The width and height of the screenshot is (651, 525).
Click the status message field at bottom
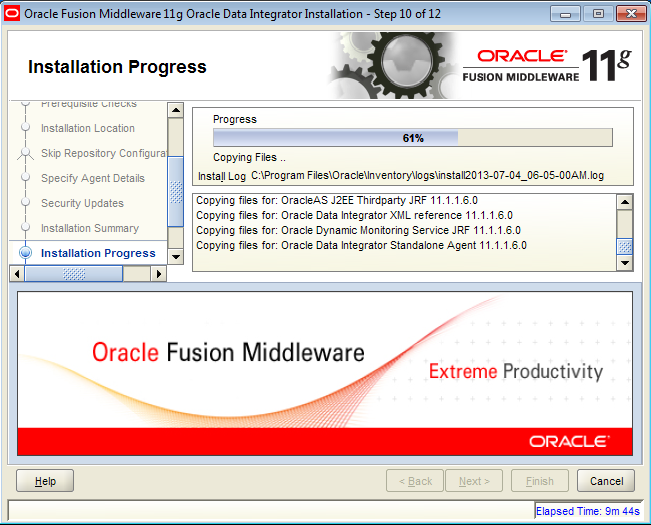pos(271,510)
